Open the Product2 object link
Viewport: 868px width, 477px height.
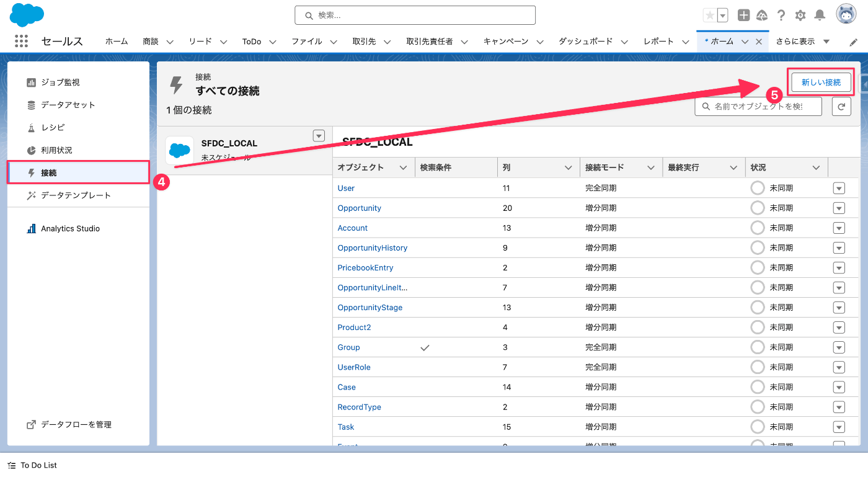pyautogui.click(x=354, y=327)
